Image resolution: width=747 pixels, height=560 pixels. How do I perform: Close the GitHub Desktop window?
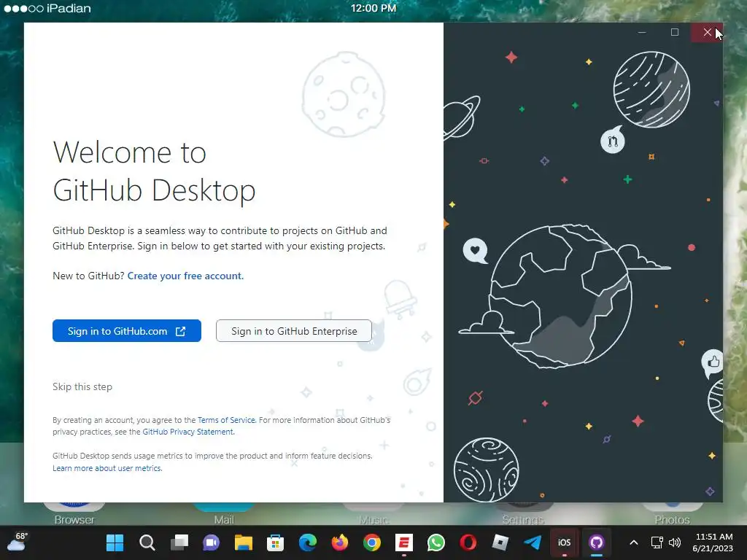[707, 32]
